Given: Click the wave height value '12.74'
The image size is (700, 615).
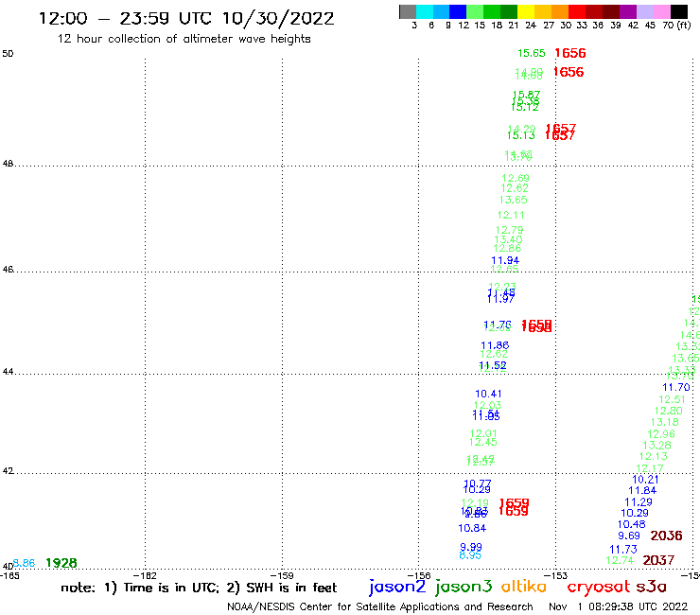Looking at the screenshot, I should point(620,559).
